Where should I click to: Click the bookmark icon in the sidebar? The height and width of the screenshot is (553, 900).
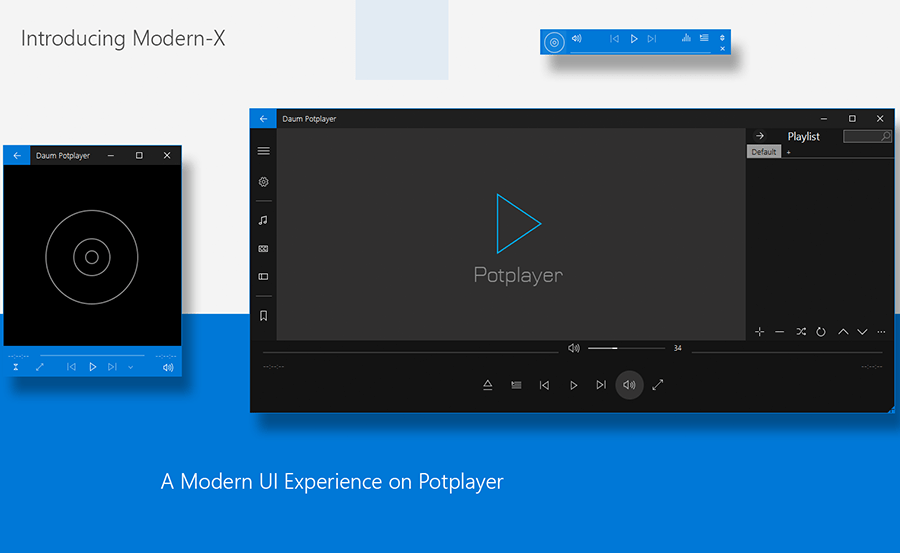[264, 316]
